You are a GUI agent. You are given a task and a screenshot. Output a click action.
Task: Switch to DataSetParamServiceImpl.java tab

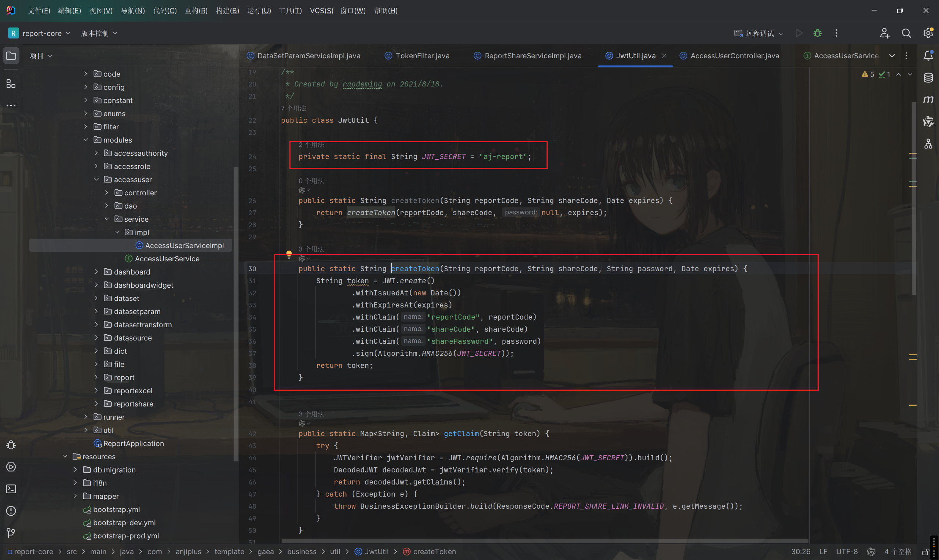pos(304,56)
